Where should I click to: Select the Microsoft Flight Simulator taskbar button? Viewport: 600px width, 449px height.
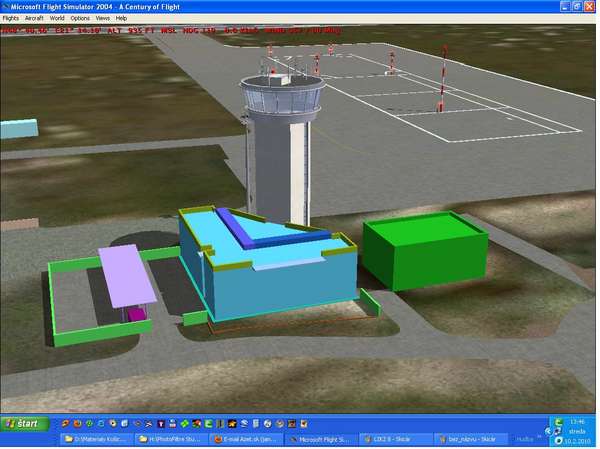pos(321,439)
